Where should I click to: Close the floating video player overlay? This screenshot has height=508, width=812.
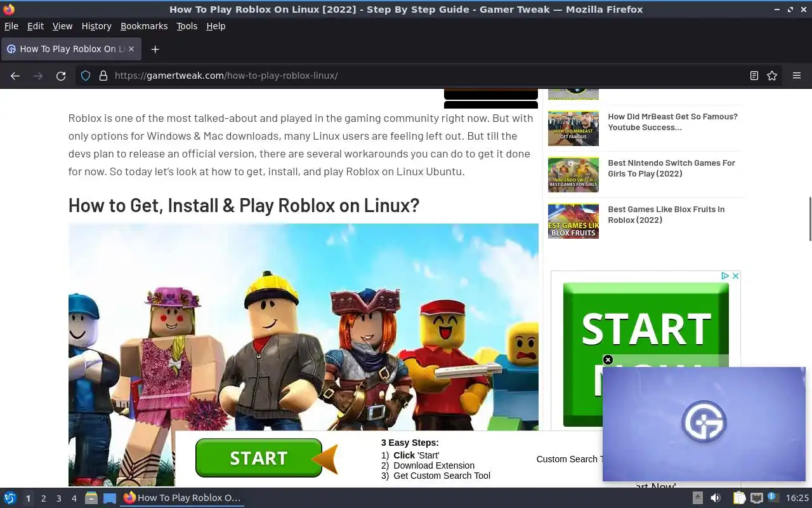pyautogui.click(x=608, y=360)
